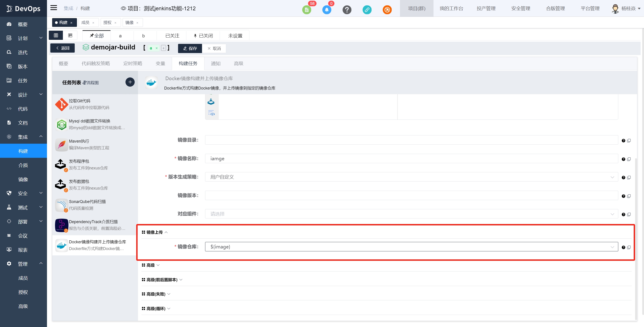Screen dimensions: 644x327
Task: Open the 版本生成策略 dropdown
Action: coord(411,177)
